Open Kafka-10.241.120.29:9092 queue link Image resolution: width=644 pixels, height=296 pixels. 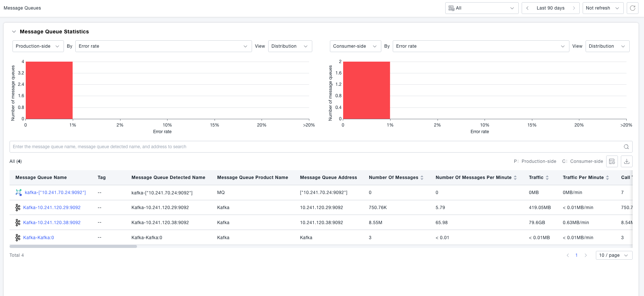tap(52, 208)
